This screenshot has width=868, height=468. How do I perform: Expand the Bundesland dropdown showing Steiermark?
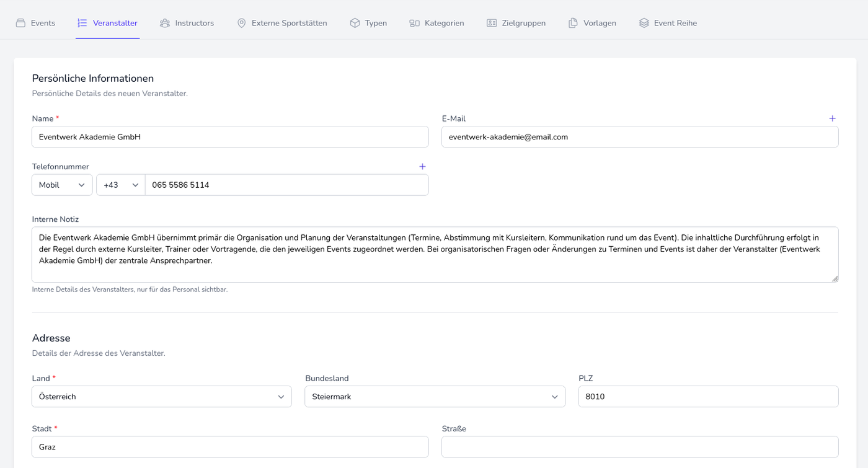point(435,397)
